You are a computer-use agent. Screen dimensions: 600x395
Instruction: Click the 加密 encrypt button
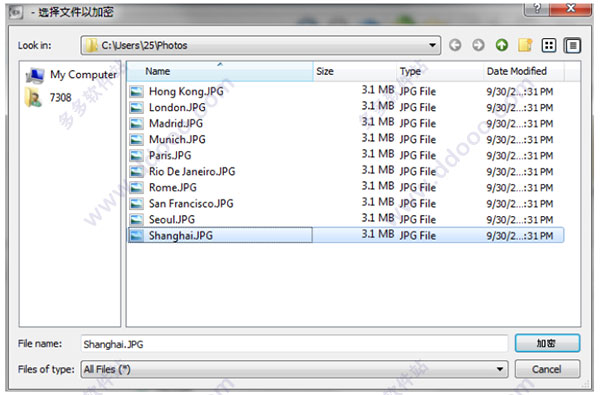point(547,343)
